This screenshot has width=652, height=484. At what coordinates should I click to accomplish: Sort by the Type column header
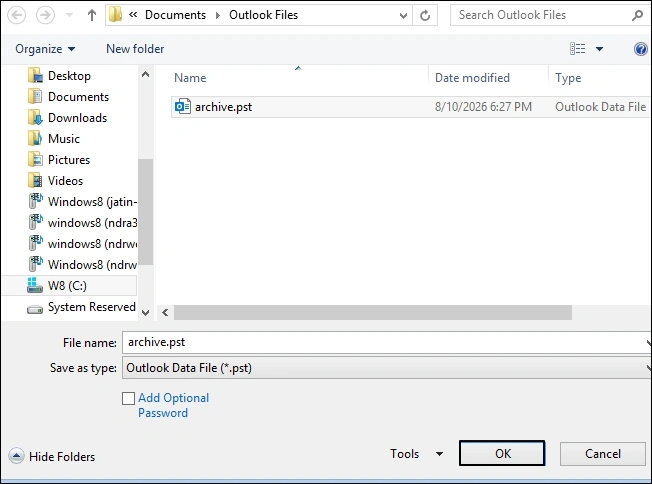point(568,78)
